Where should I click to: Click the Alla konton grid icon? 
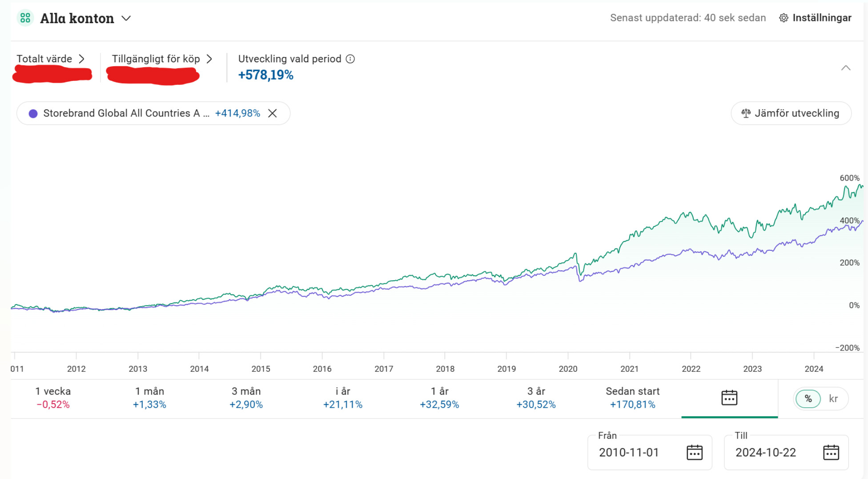pos(25,18)
